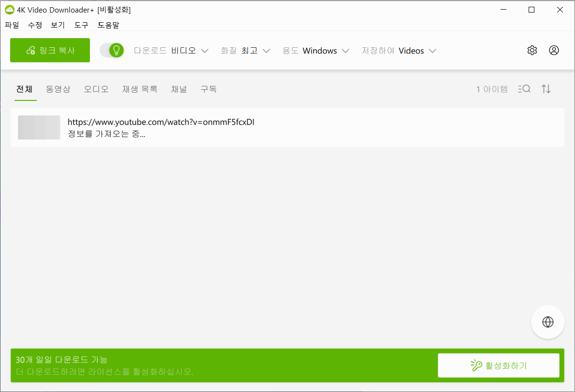Switch to the 구독 tab

209,89
